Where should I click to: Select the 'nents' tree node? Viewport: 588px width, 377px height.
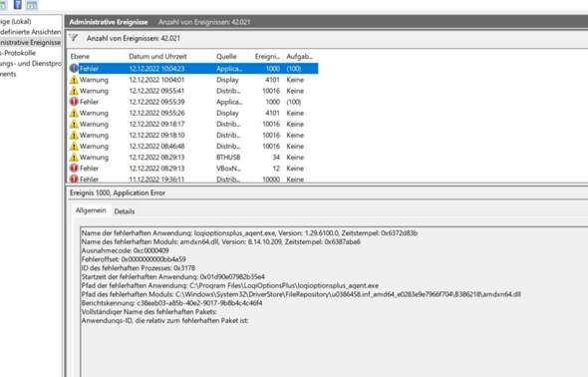tap(8, 74)
